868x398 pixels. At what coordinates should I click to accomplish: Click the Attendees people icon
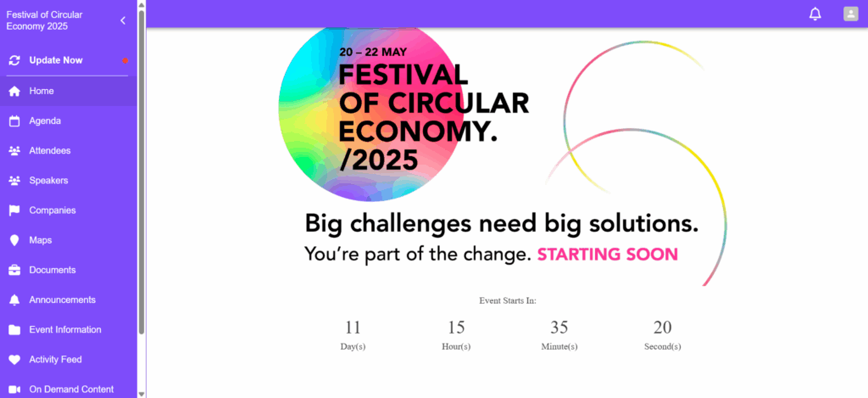[x=14, y=151]
